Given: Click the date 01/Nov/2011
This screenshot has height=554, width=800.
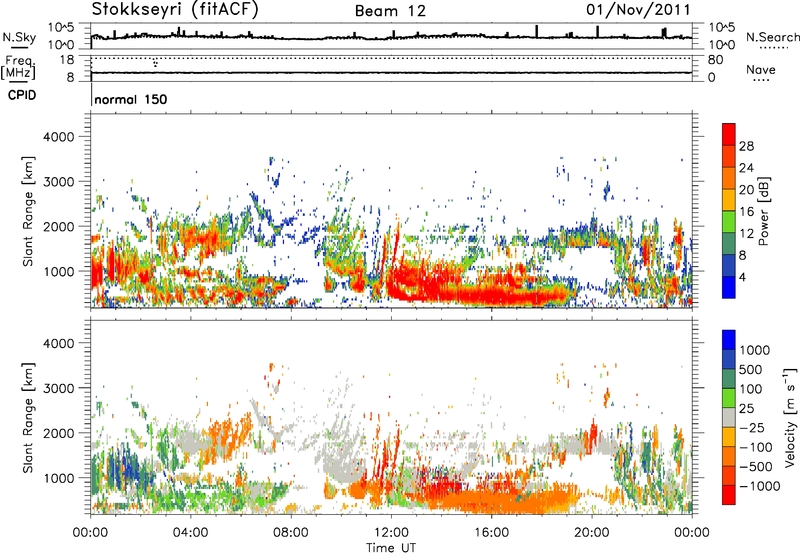Looking at the screenshot, I should [x=638, y=10].
